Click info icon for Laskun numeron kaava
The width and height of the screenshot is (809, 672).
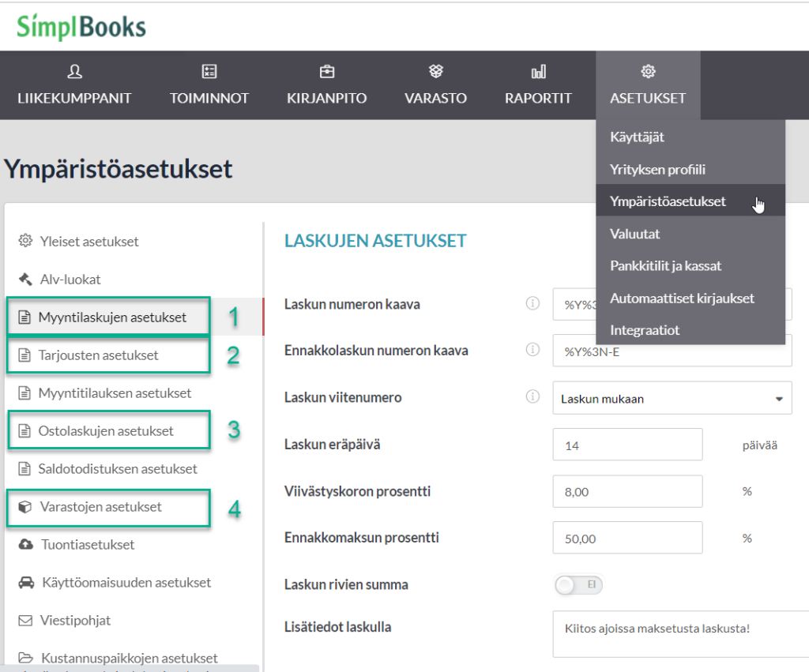(532, 303)
